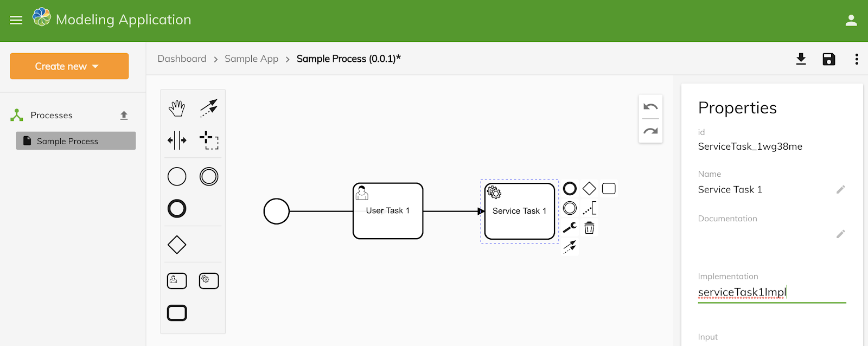Click the Implementation input field

(772, 292)
